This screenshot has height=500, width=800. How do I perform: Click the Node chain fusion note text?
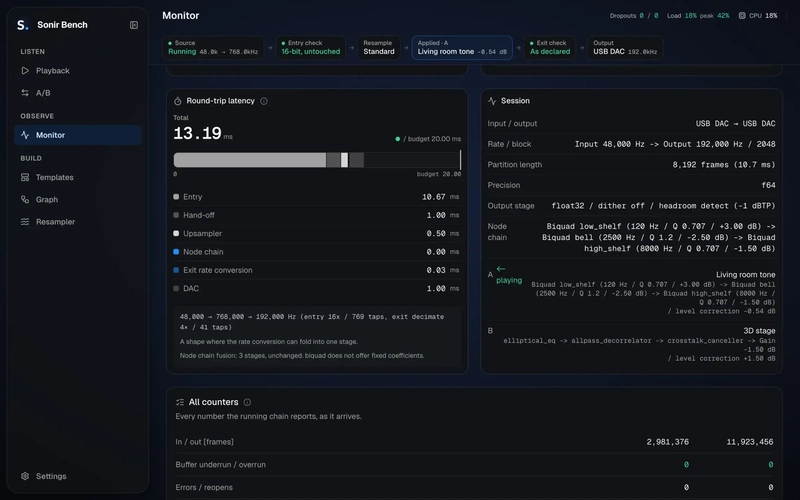[x=302, y=356]
